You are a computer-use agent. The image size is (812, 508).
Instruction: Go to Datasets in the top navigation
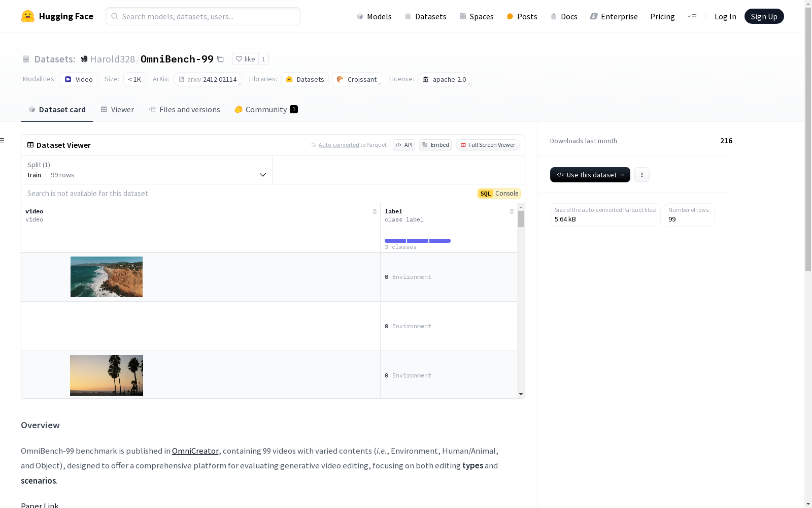click(425, 16)
